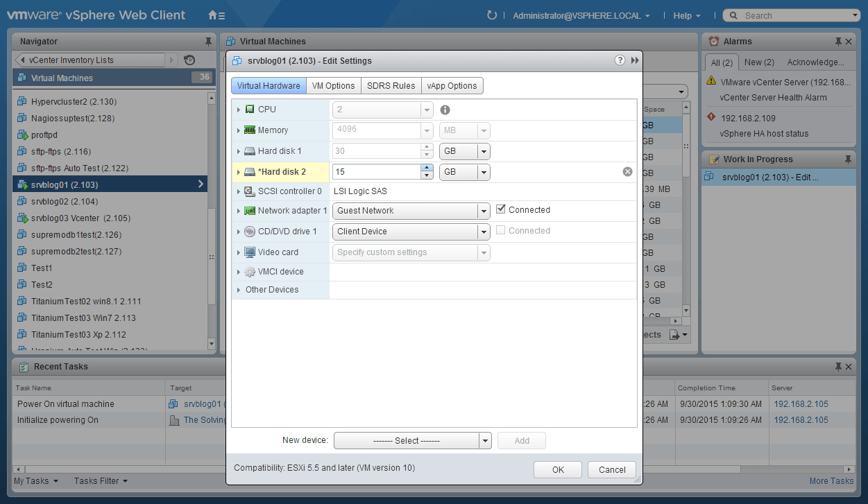Open the New device Select dropdown
Viewport: 868px width, 504px height.
(x=412, y=440)
